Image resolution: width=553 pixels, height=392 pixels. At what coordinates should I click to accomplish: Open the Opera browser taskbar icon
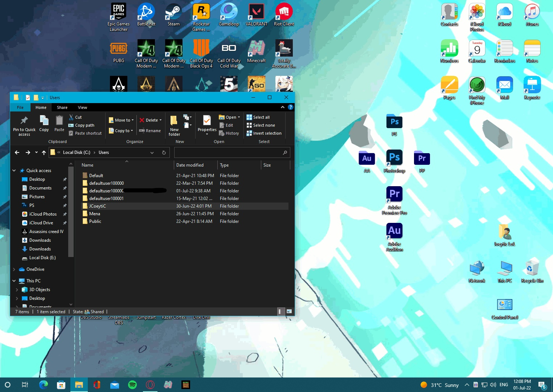[x=150, y=385]
